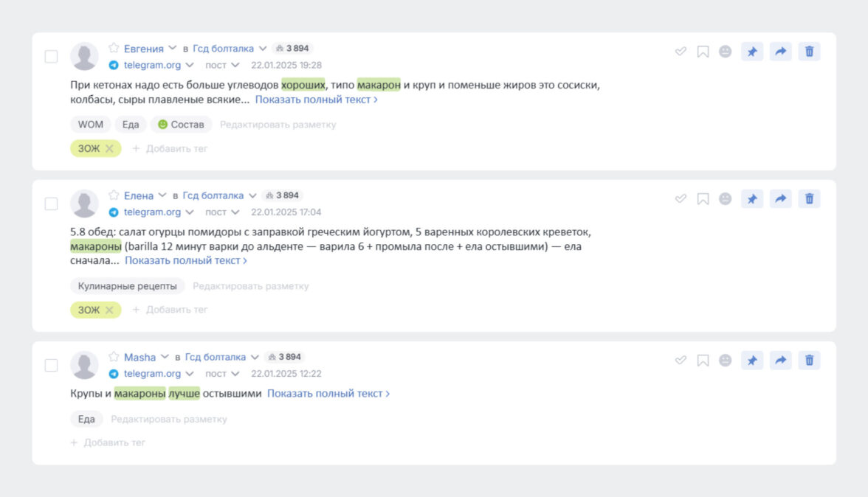Expand the dropdown next to author Евгения
The height and width of the screenshot is (497, 868).
[172, 49]
